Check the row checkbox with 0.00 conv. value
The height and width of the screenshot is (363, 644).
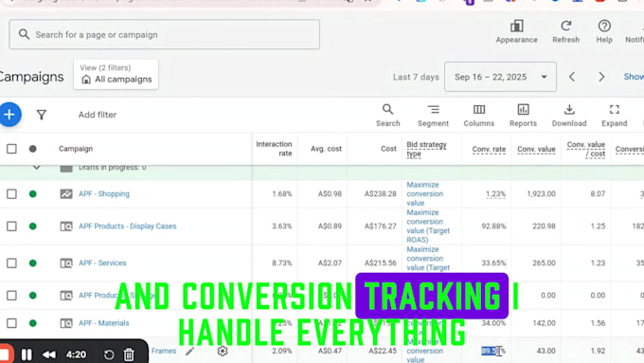click(11, 296)
